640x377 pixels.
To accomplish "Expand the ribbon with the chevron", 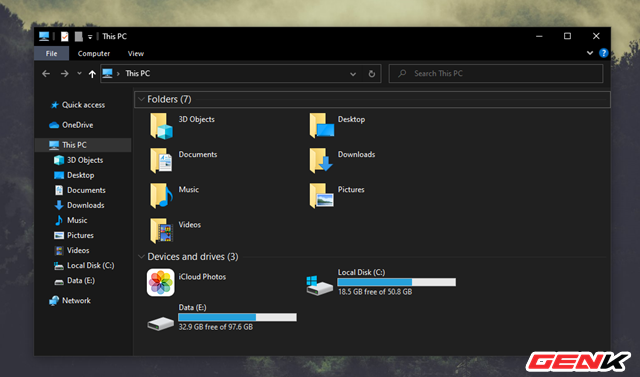I will [x=590, y=53].
